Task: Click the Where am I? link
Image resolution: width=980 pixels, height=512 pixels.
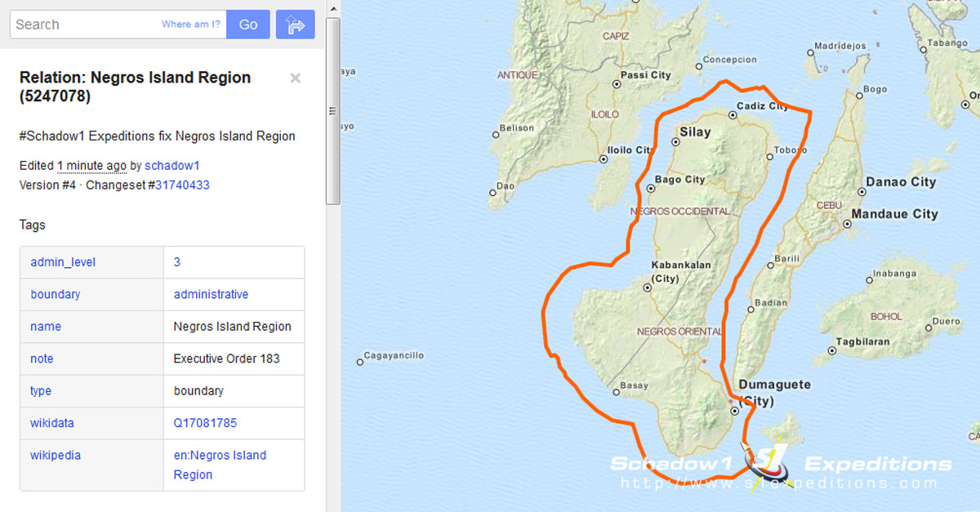Action: click(x=189, y=24)
